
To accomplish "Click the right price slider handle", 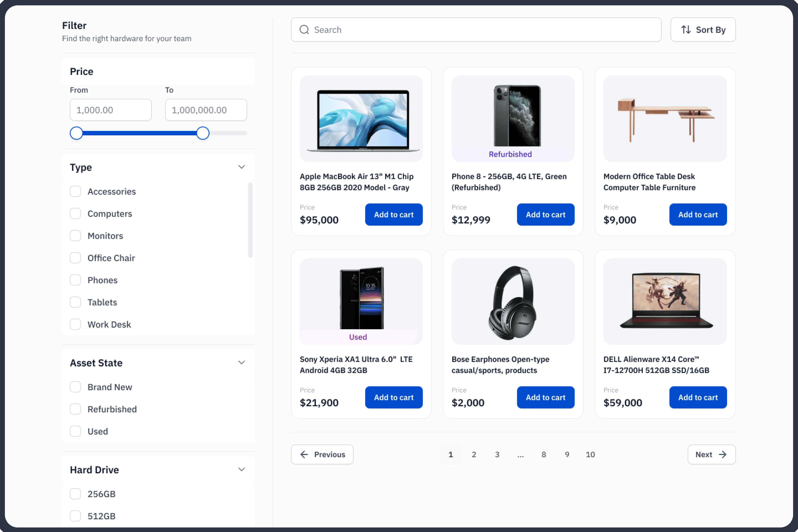I will pos(203,133).
